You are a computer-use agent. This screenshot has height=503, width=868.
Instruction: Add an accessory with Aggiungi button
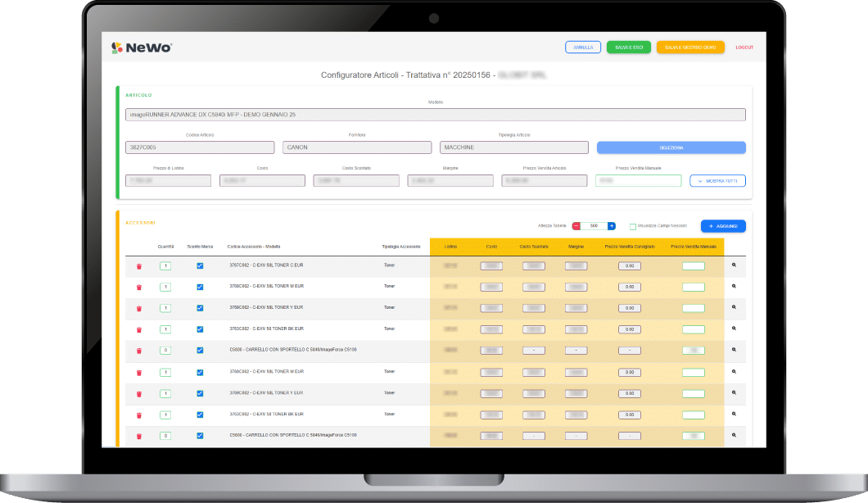click(723, 226)
